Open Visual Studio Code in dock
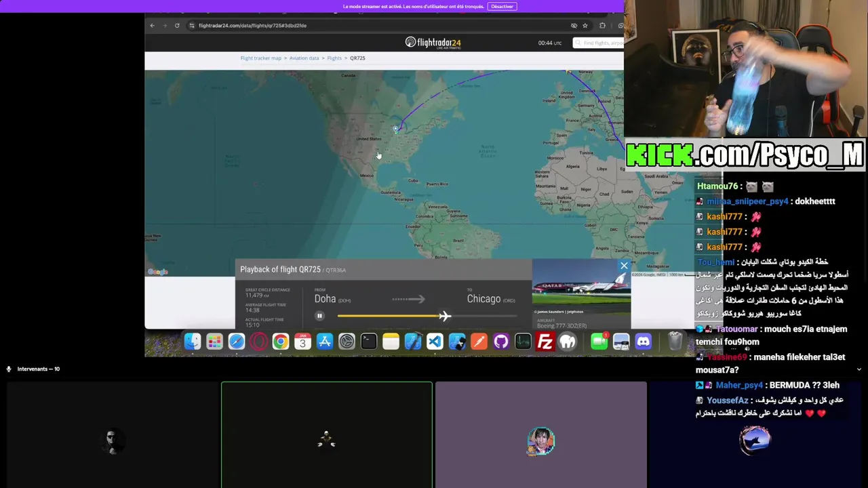 click(x=435, y=342)
